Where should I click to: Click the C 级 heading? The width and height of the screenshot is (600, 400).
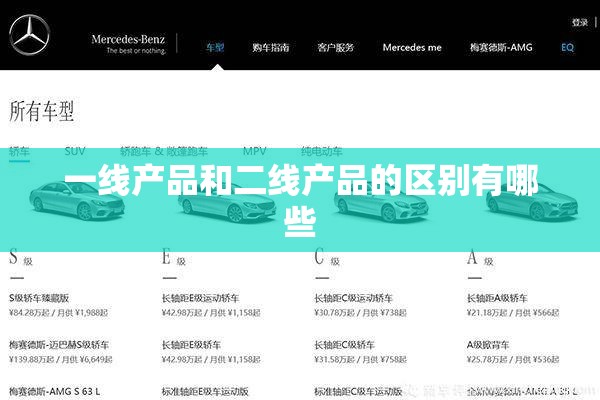(327, 257)
